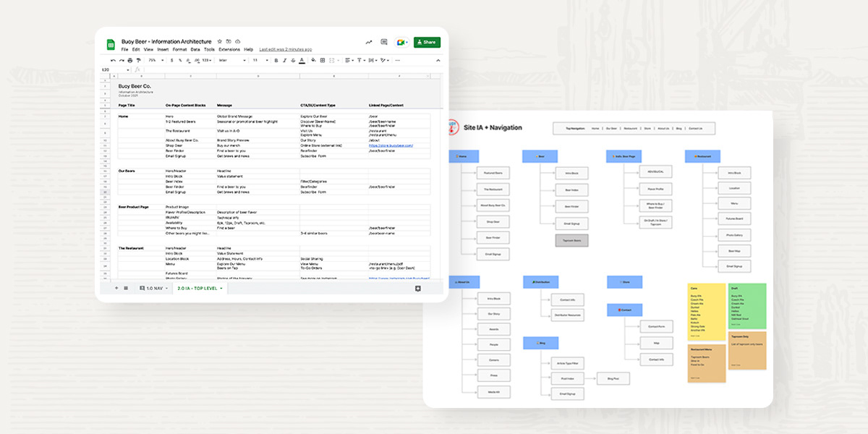Click the store.buoybeer.com link cell

[391, 145]
